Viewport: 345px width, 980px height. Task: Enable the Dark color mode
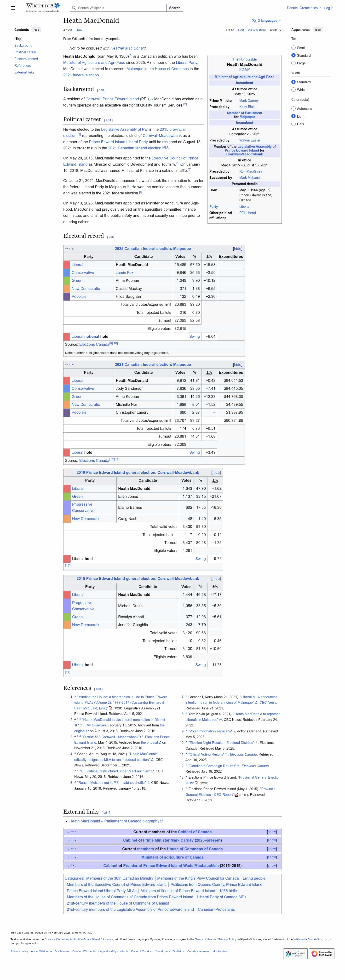coord(293,124)
